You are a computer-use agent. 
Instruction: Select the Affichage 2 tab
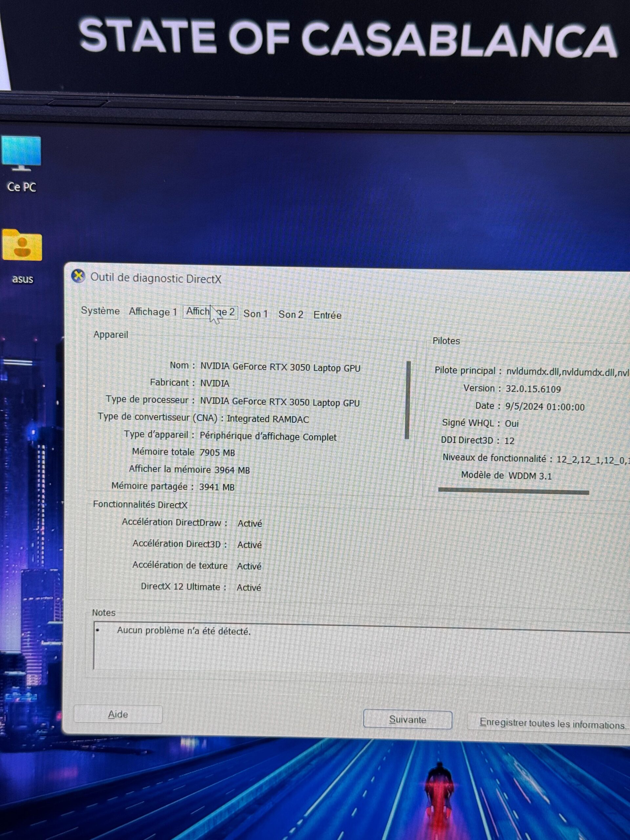210,312
